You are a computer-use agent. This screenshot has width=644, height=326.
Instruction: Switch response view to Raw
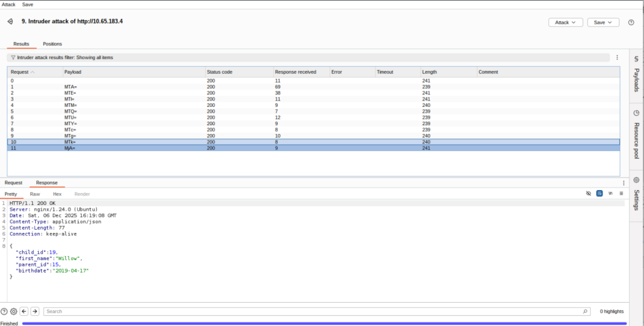point(35,194)
